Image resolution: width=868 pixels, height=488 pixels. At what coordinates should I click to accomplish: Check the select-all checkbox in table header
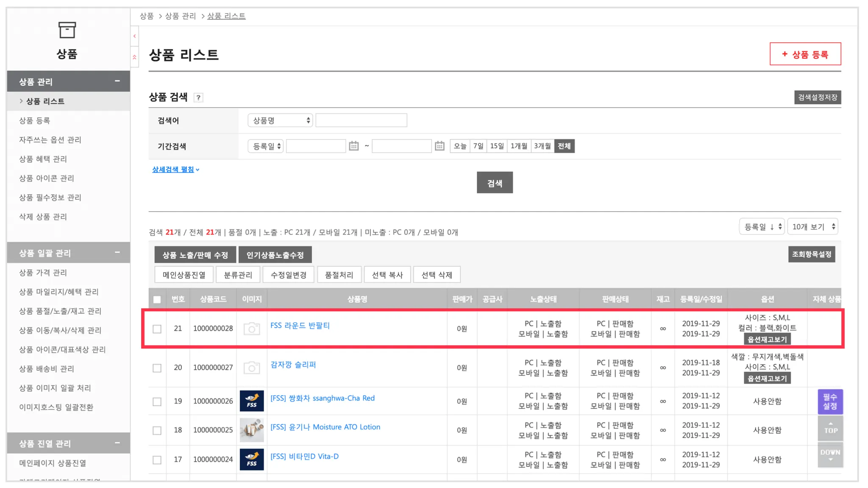coord(157,300)
